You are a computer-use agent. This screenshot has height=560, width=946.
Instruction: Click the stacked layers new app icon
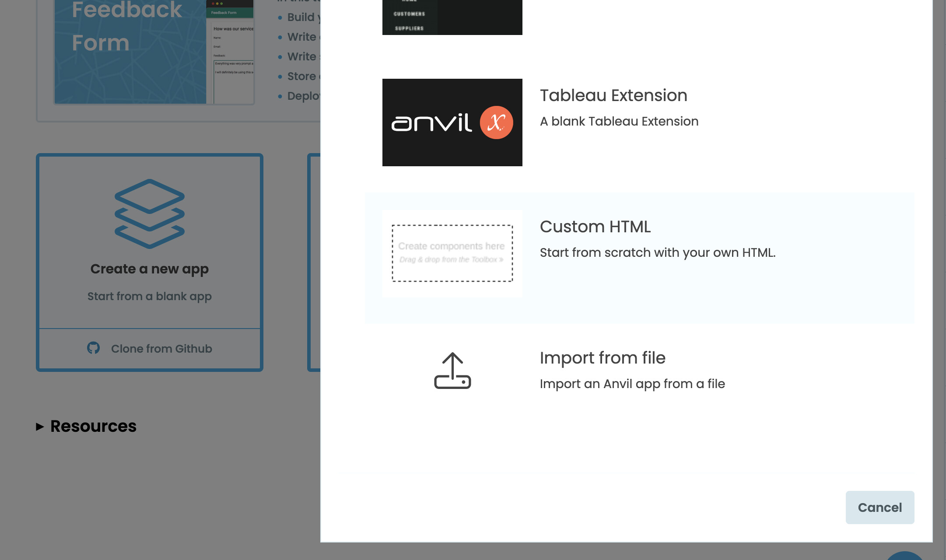(x=150, y=213)
